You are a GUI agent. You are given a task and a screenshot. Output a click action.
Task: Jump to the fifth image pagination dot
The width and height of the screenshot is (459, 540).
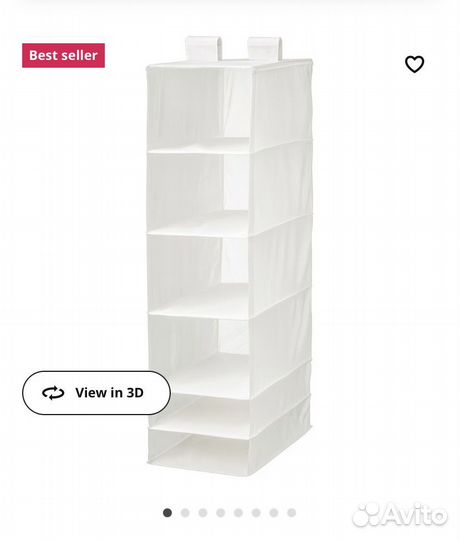coord(238,513)
